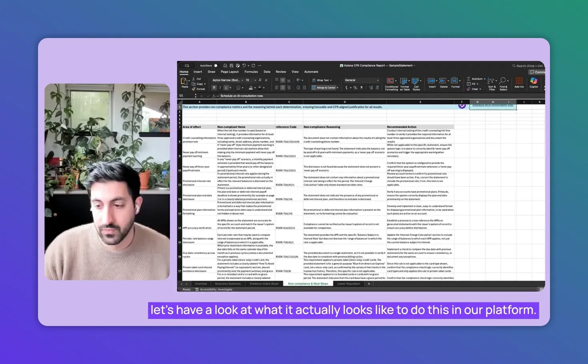
Task: Click the AutoSum sigma button
Action: click(x=475, y=79)
